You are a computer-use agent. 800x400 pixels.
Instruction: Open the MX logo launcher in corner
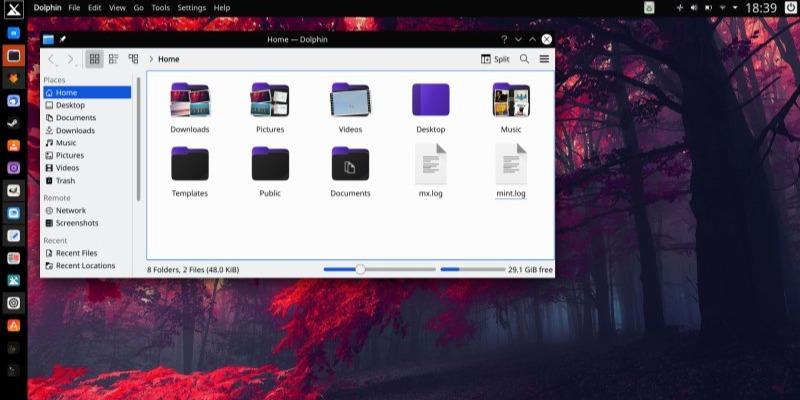(14, 9)
